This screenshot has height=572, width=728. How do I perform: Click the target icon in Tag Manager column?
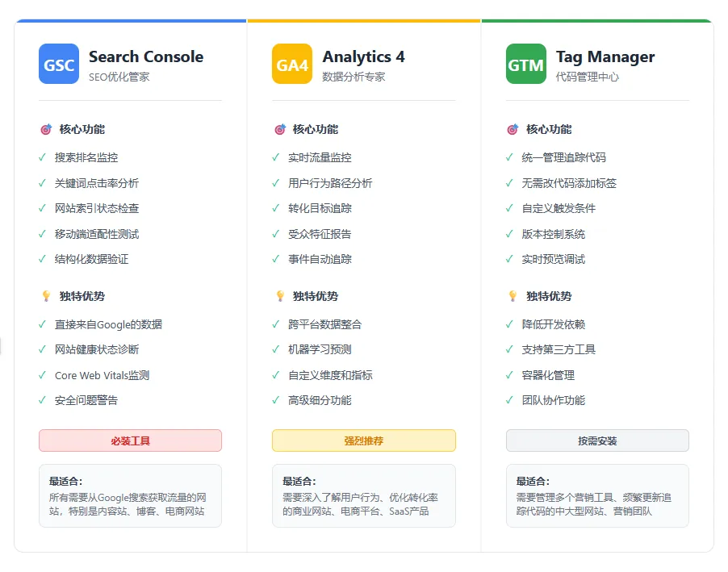(x=513, y=129)
